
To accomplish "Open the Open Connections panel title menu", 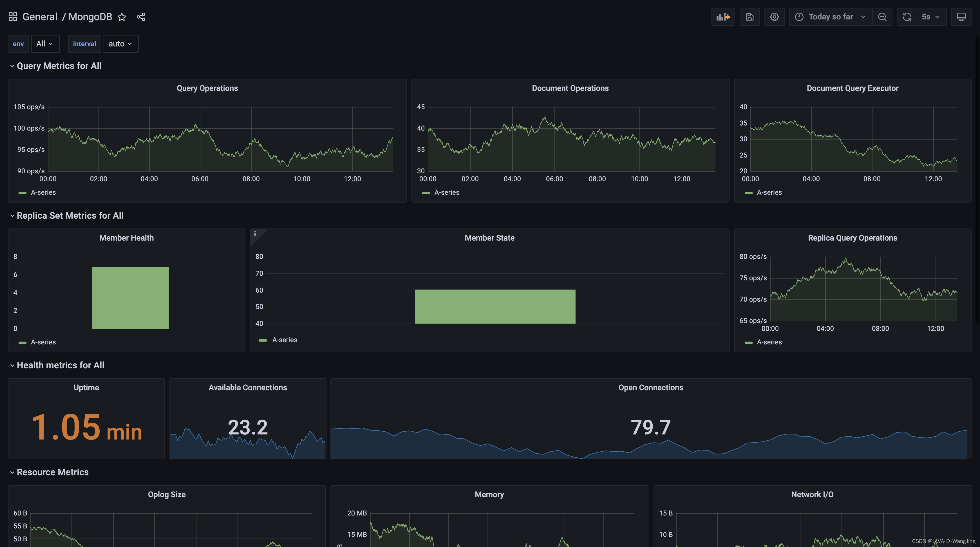I will tap(650, 387).
